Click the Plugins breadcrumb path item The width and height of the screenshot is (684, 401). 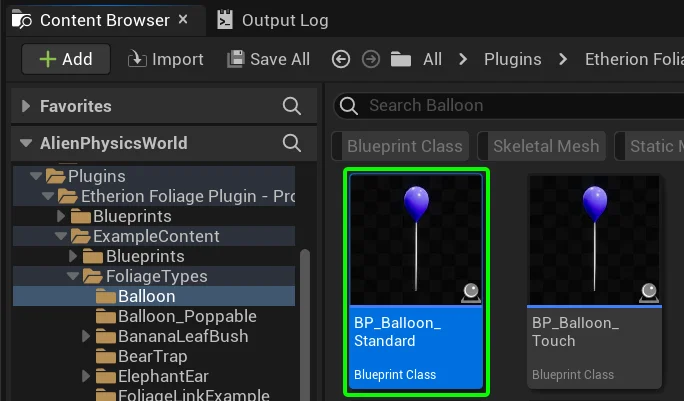point(513,60)
